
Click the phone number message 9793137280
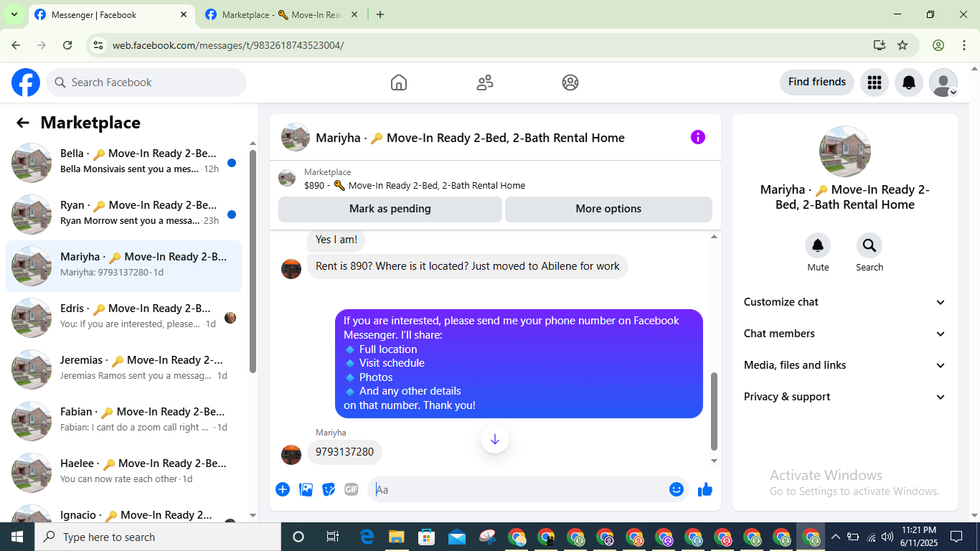344,452
